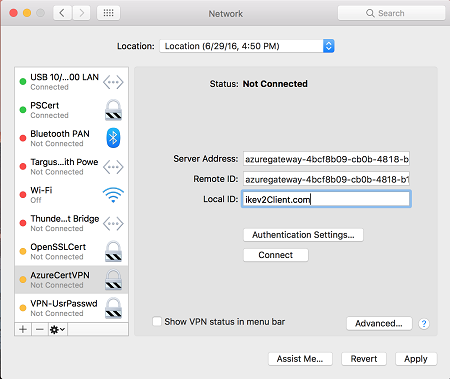Click the red status dot for Targus
Viewport: 450px width, 379px height.
(x=23, y=166)
